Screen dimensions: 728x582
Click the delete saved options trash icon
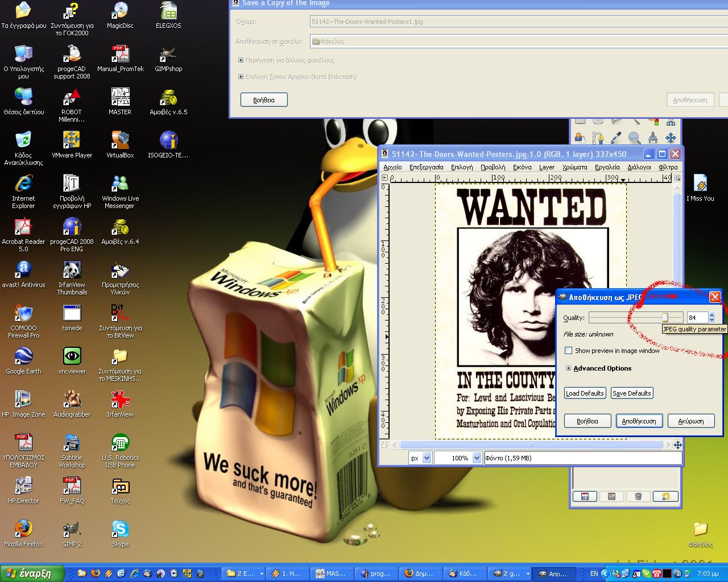point(638,496)
